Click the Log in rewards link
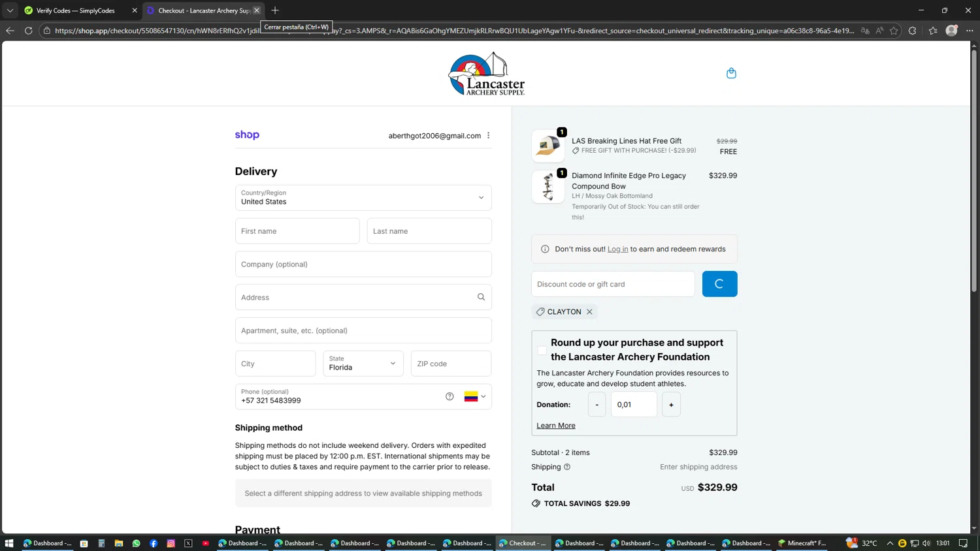Screen dimensions: 980x551 pos(617,249)
